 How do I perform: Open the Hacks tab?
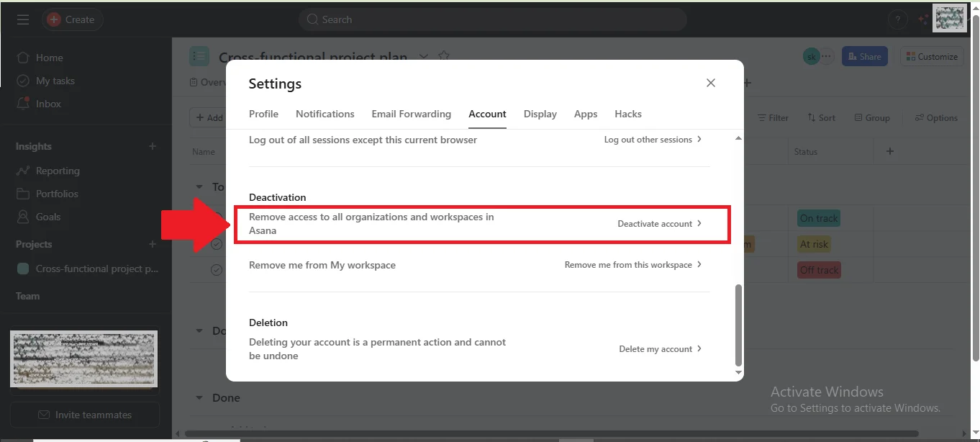[628, 114]
